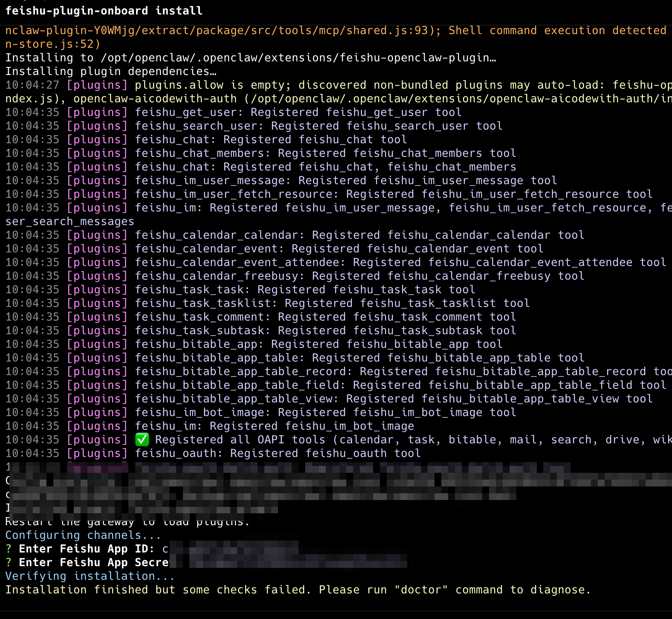The image size is (672, 619).
Task: Click question mark before Feishu App ID
Action: 9,549
